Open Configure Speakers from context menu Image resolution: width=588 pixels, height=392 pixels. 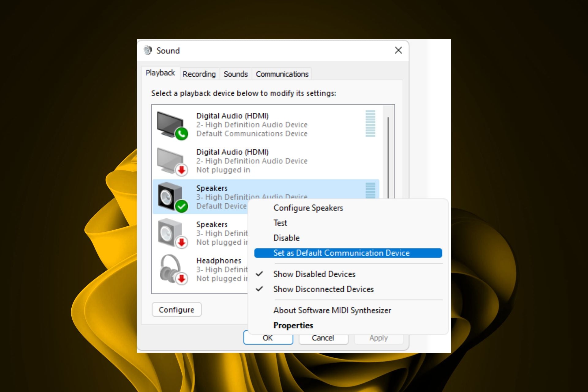coord(308,208)
